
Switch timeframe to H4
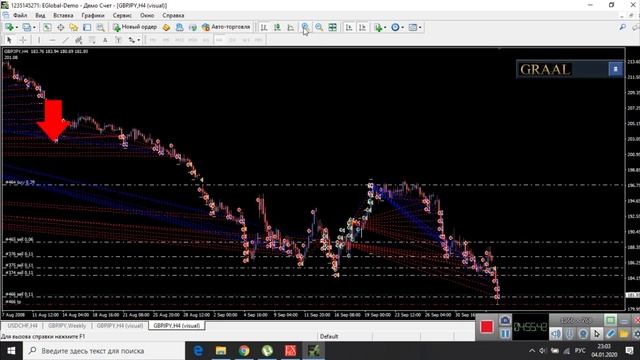click(x=219, y=40)
